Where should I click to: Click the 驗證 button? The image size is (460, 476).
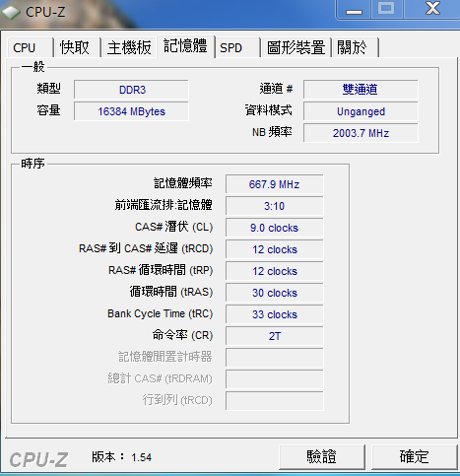(322, 457)
